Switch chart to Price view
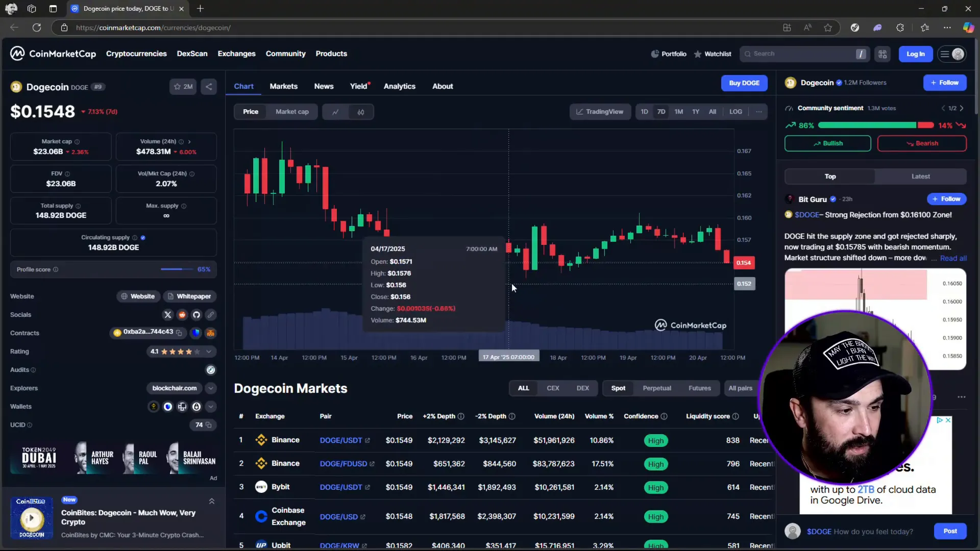980x551 pixels. [x=251, y=112]
